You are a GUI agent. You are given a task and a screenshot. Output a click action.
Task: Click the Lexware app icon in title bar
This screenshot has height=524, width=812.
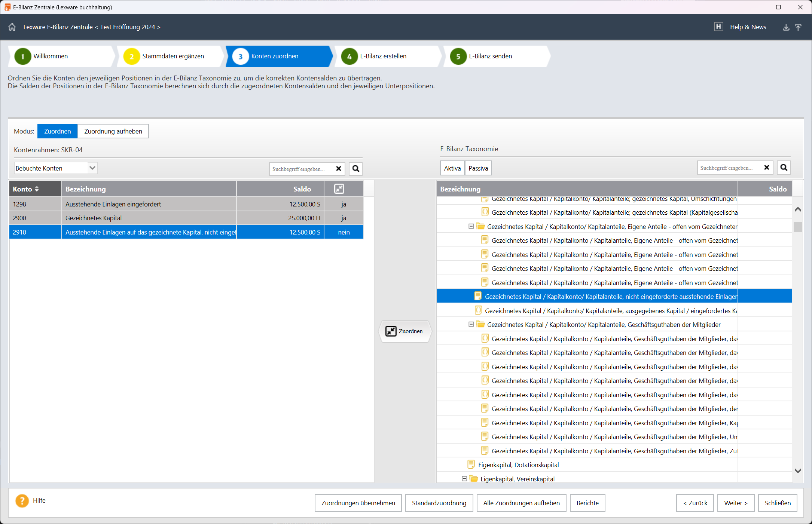point(7,7)
